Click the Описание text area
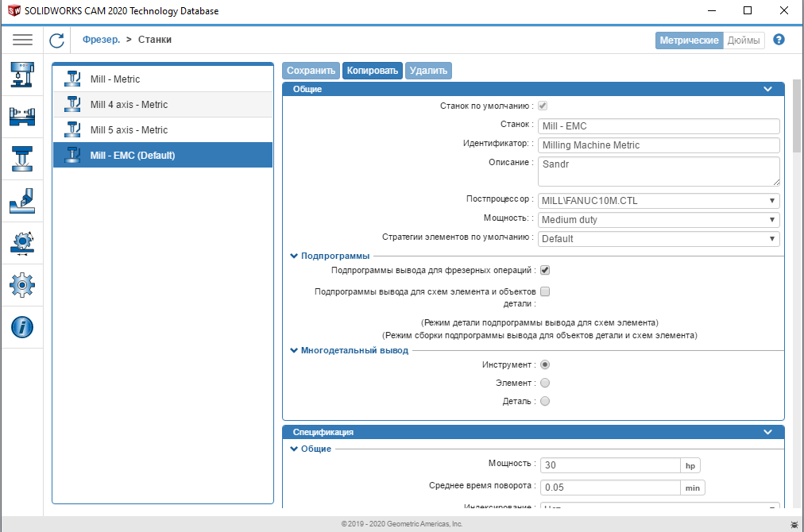Viewport: 804px width, 532px height. (659, 172)
